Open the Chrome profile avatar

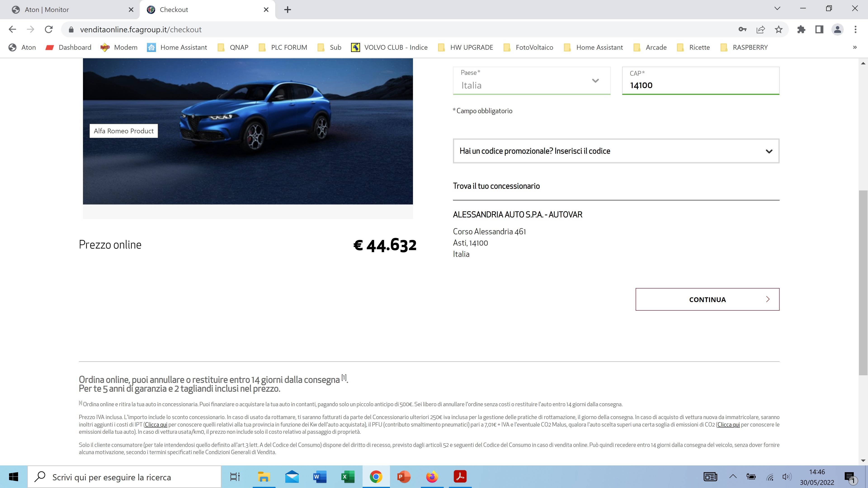[x=837, y=29]
